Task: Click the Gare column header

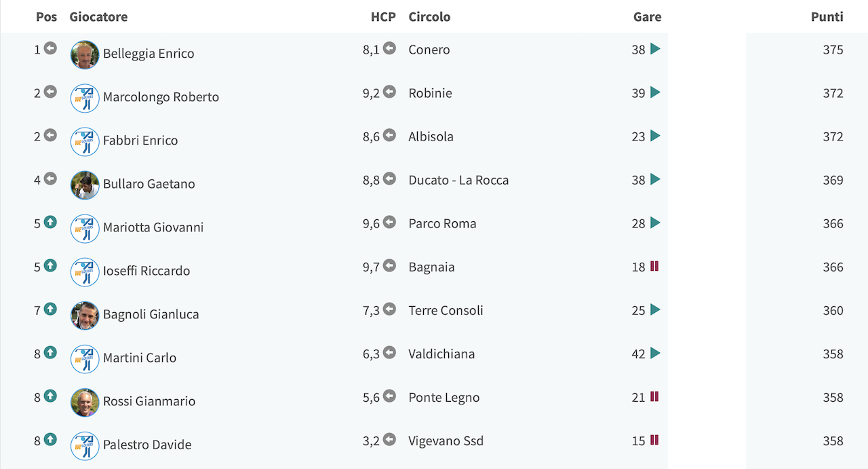Action: 647,17
